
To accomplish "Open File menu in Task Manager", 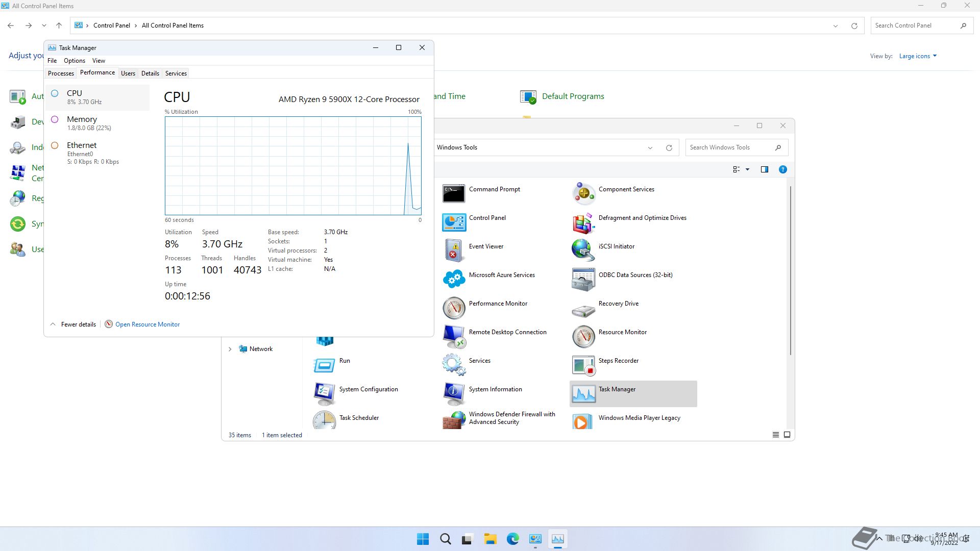I will (52, 61).
